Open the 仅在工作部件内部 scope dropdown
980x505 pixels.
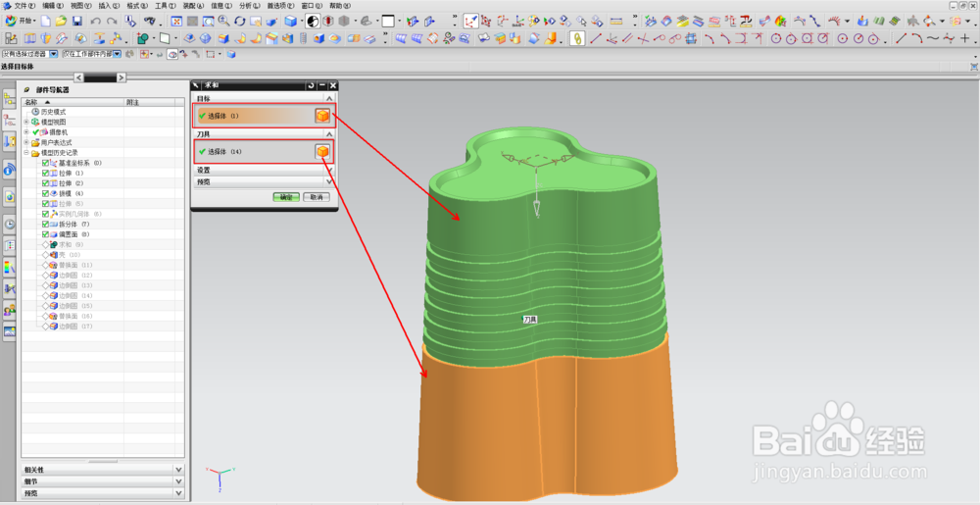point(118,54)
